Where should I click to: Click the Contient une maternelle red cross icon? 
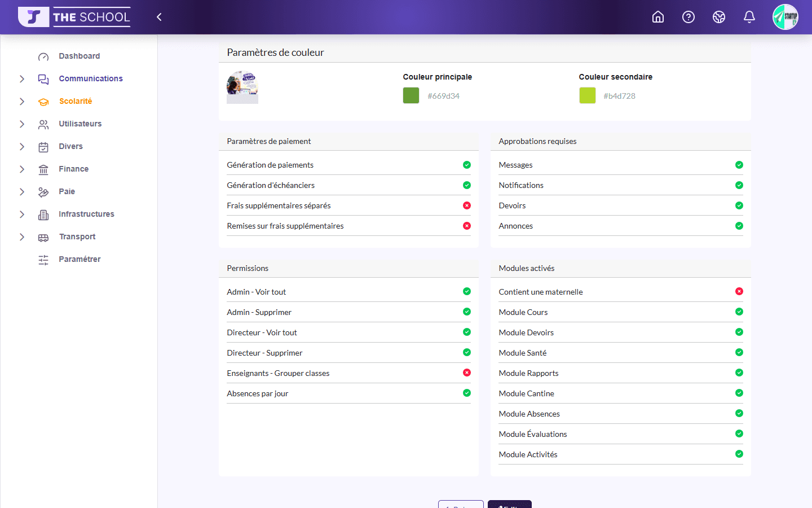tap(739, 291)
